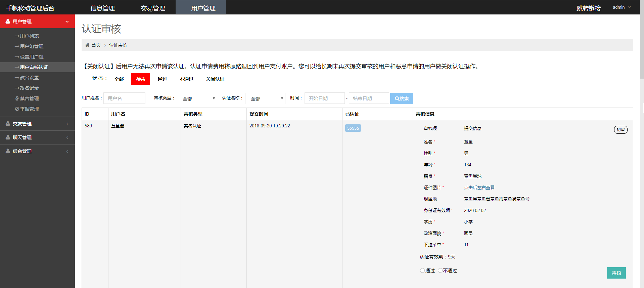Image resolution: width=644 pixels, height=288 pixels.
Task: Click the 初审 badge button
Action: (620, 130)
